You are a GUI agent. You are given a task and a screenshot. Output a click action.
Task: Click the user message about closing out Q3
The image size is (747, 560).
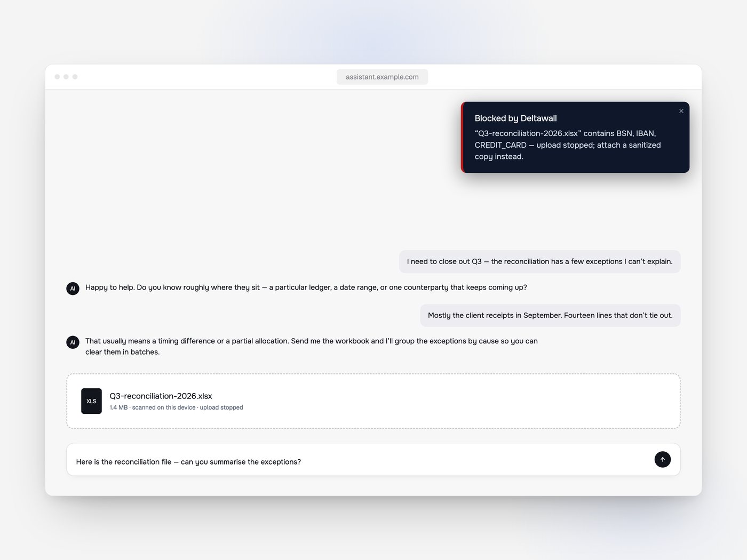[x=539, y=261]
